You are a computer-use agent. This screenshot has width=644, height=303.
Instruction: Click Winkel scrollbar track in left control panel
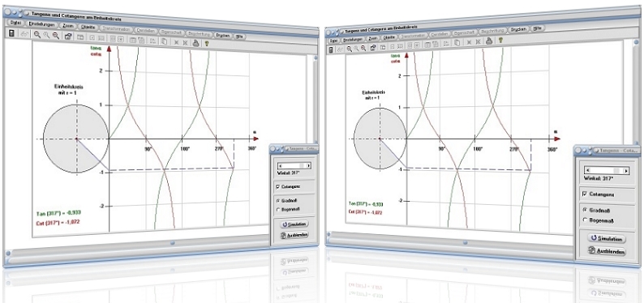tap(294, 165)
